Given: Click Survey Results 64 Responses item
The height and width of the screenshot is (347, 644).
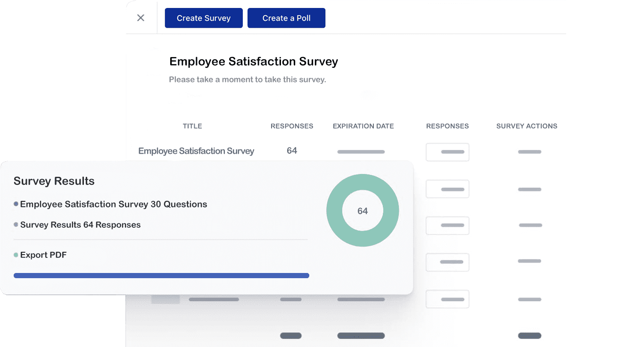Looking at the screenshot, I should [80, 225].
